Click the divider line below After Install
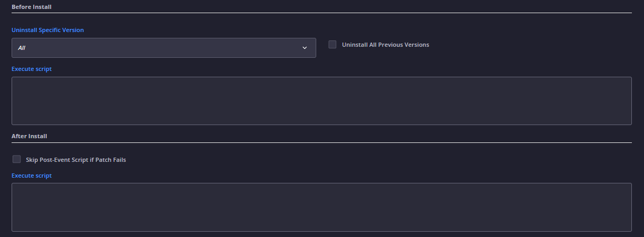644x237 pixels. click(321, 142)
